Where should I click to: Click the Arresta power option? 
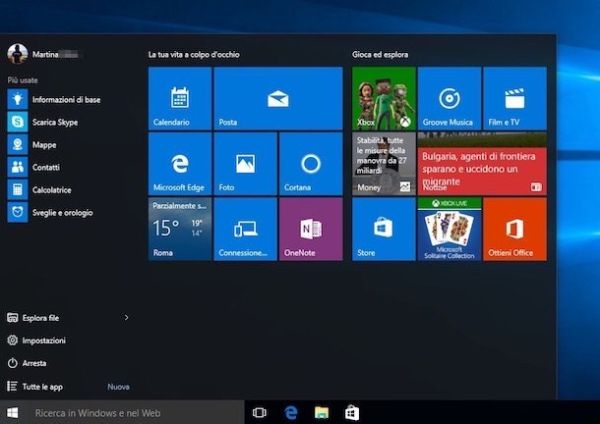pos(34,363)
